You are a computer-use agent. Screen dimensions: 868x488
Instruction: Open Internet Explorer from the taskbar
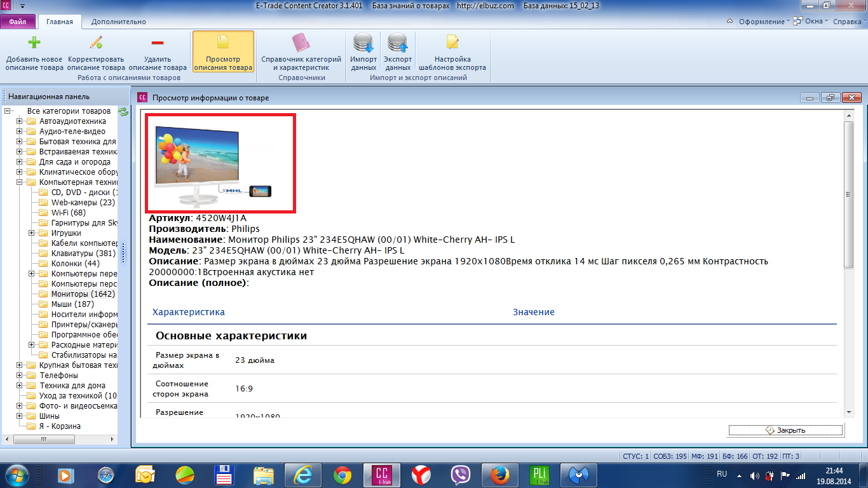302,475
